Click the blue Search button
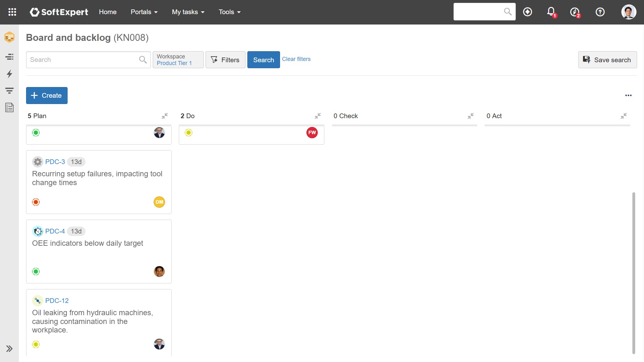 coord(263,60)
